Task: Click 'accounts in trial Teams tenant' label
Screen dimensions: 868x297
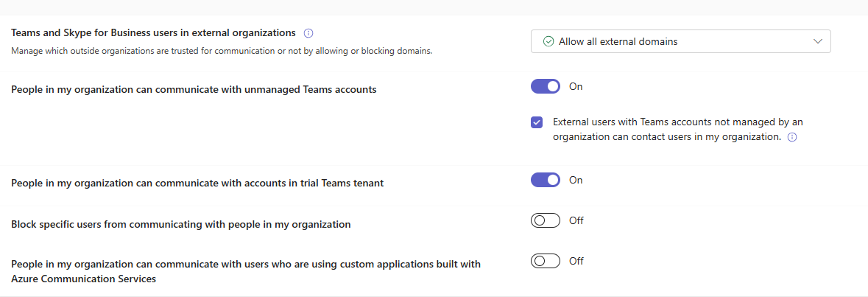Action: (197, 183)
